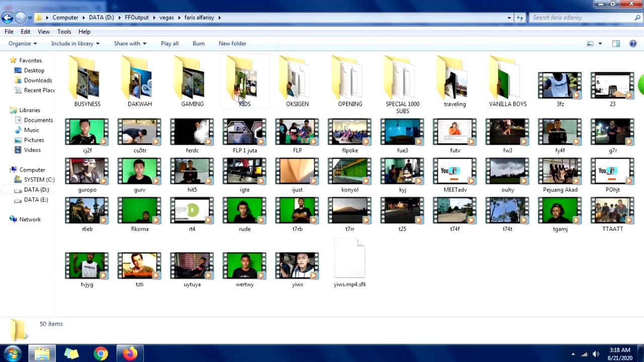Open File Explorer taskbar icon
Image resolution: width=644 pixels, height=362 pixels.
42,354
